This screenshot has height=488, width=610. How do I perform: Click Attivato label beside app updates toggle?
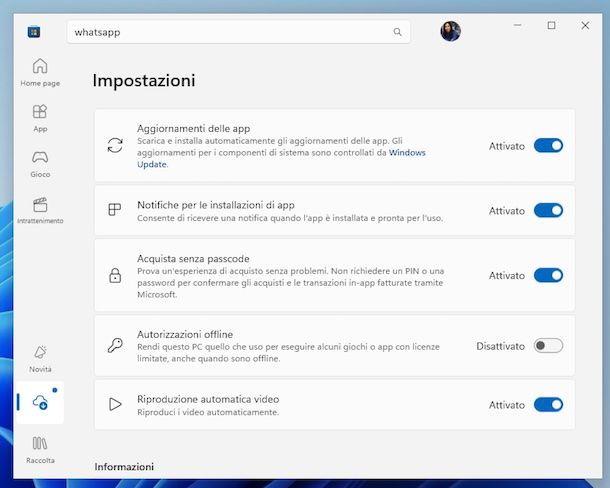(507, 146)
